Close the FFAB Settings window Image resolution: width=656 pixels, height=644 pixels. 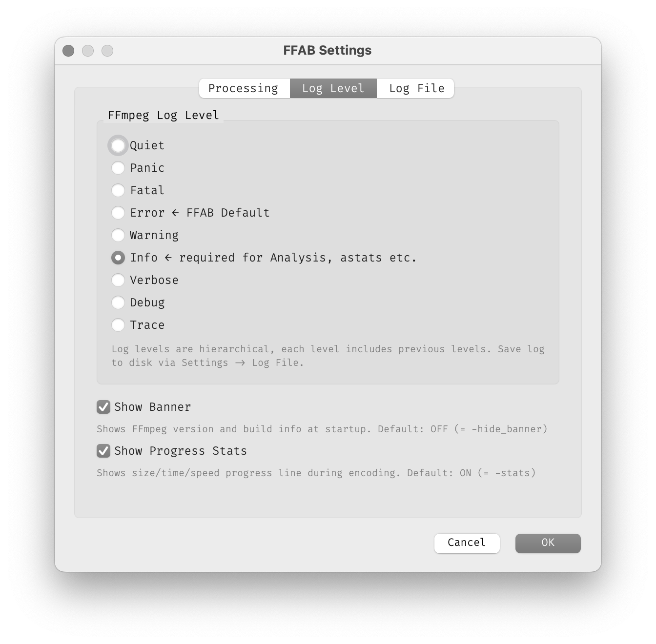click(68, 51)
